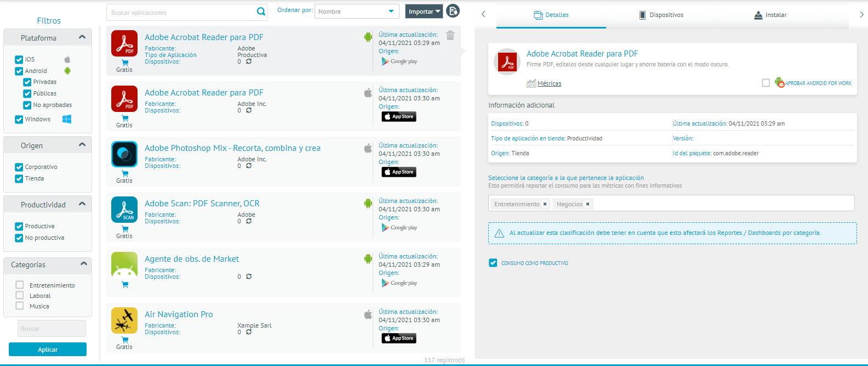
Task: Open the Importar dropdown button
Action: tap(424, 12)
